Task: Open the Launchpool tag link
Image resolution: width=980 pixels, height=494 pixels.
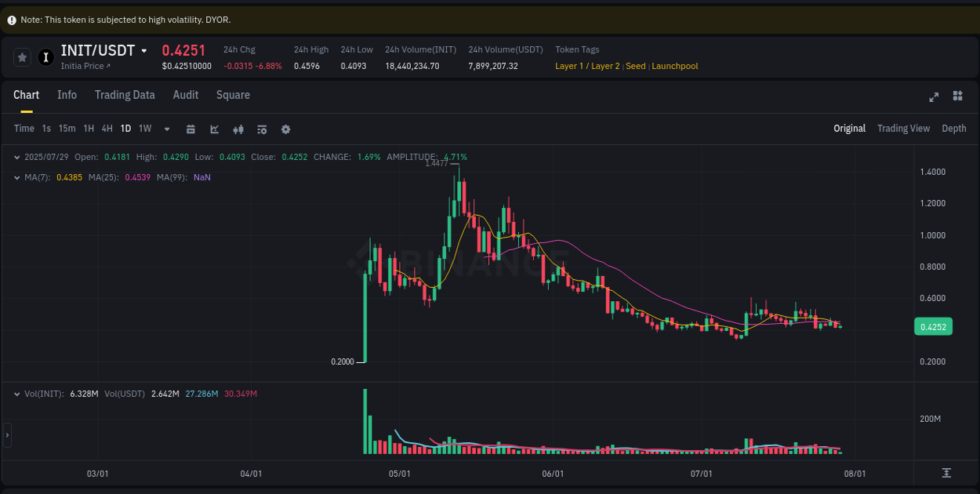Action: [674, 66]
